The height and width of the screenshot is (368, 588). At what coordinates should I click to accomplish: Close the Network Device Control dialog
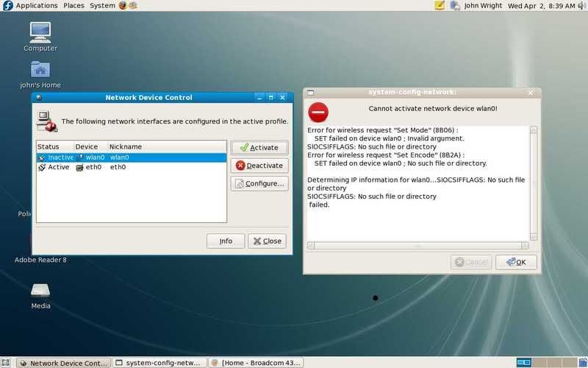pos(267,241)
